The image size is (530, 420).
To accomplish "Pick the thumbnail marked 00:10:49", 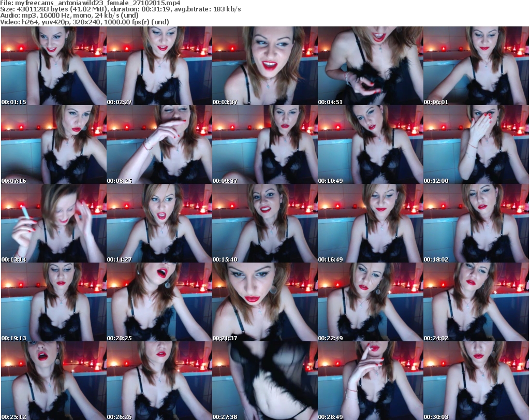I will 370,144.
